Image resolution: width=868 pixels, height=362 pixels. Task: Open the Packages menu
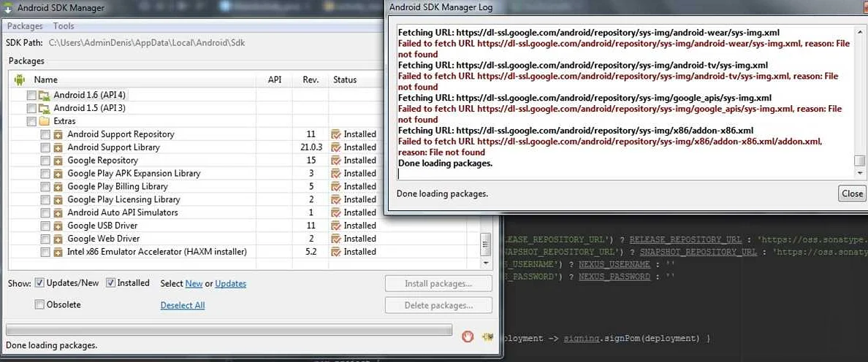pyautogui.click(x=25, y=26)
